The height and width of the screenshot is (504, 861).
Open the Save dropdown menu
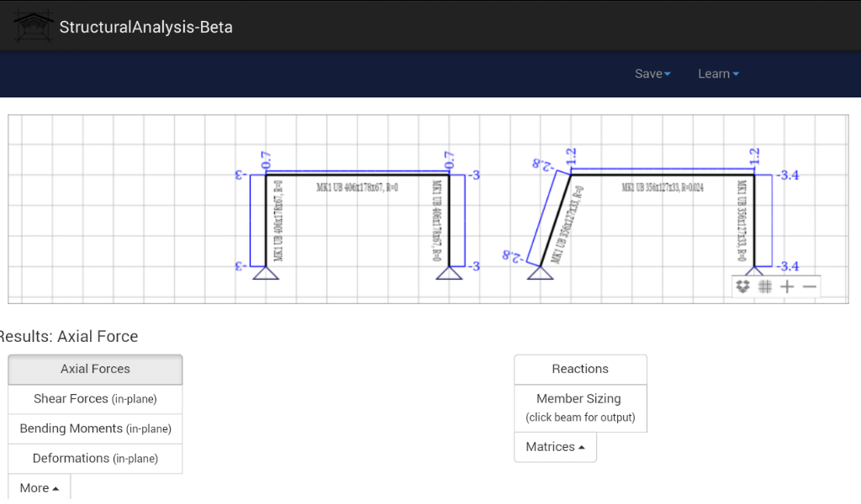652,73
